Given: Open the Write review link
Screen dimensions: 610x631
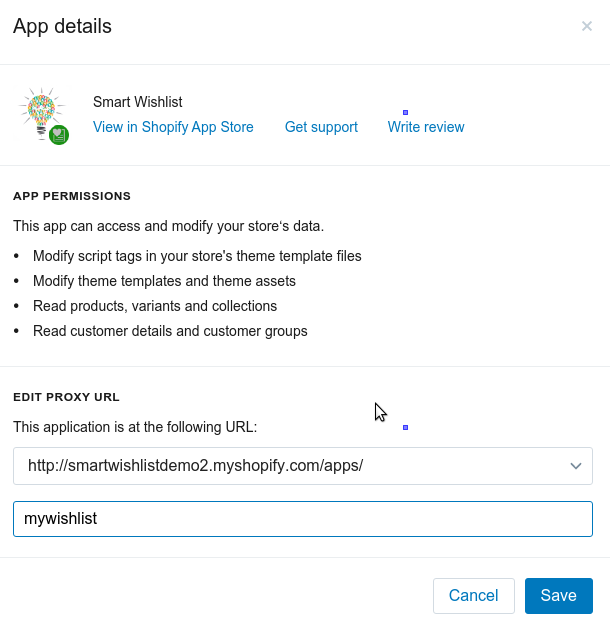Looking at the screenshot, I should pos(426,127).
